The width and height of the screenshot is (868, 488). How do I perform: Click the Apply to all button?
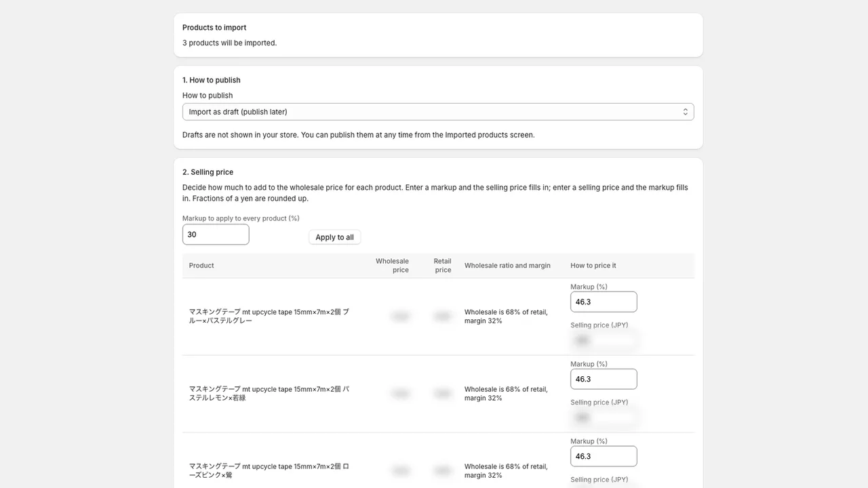point(334,237)
